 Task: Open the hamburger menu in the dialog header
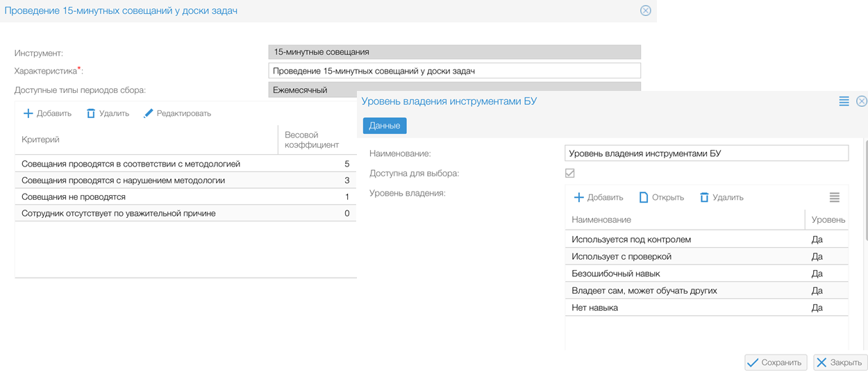(x=844, y=101)
